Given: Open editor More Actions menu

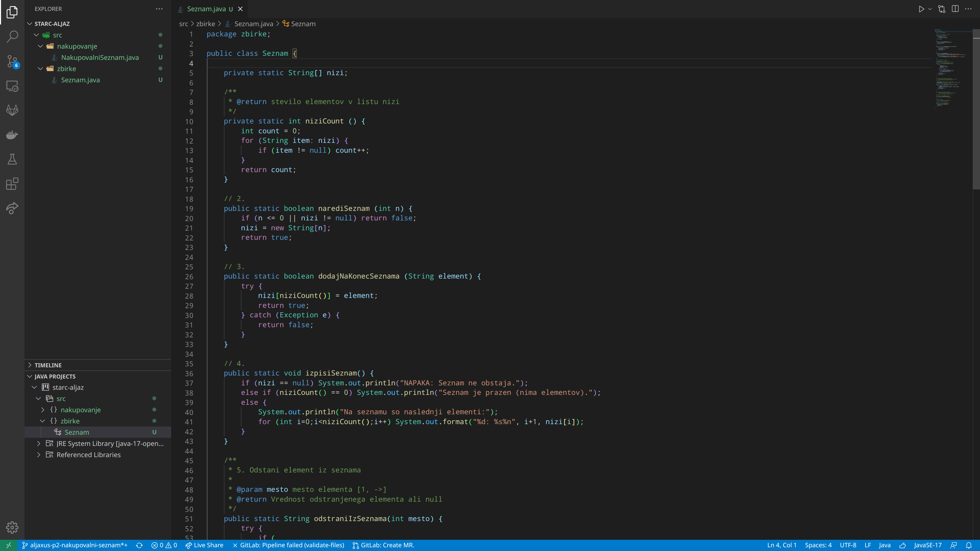Looking at the screenshot, I should coord(968,9).
